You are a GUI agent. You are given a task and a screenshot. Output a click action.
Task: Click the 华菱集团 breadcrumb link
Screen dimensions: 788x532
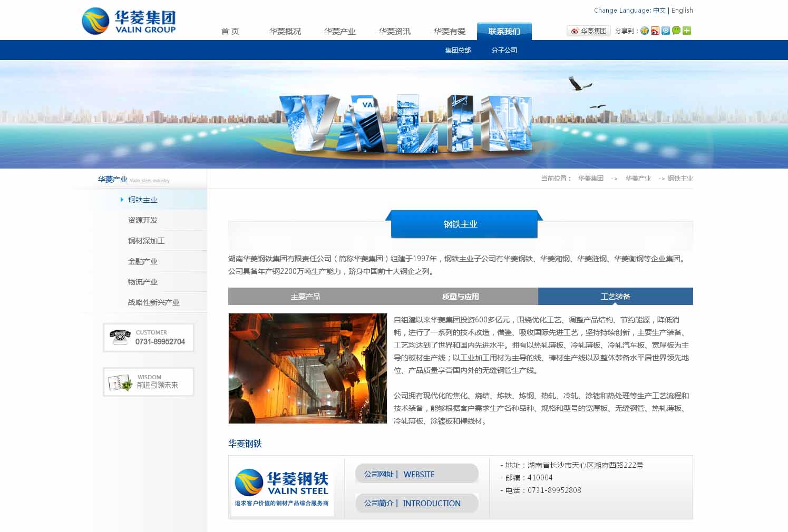point(591,179)
